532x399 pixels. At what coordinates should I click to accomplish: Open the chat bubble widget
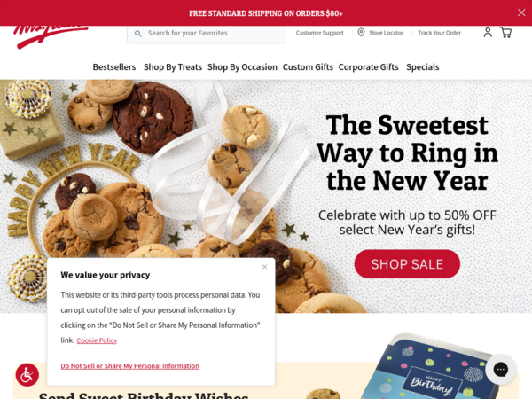[500, 369]
